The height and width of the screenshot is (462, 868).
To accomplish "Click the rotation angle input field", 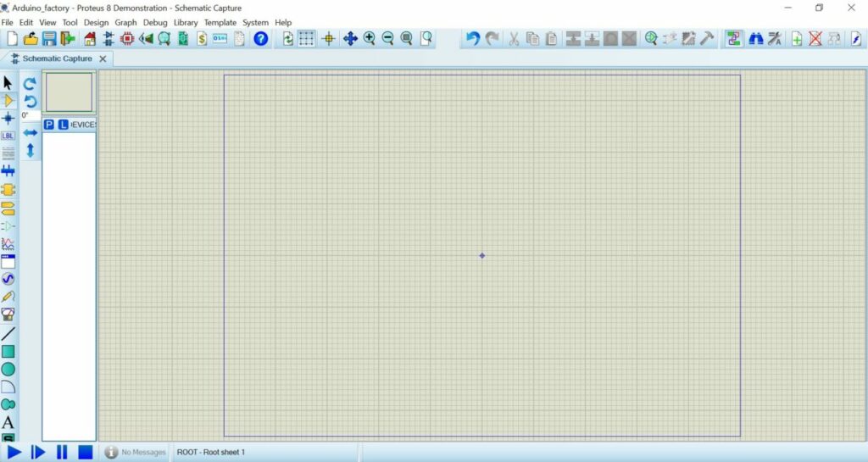I will (x=30, y=115).
